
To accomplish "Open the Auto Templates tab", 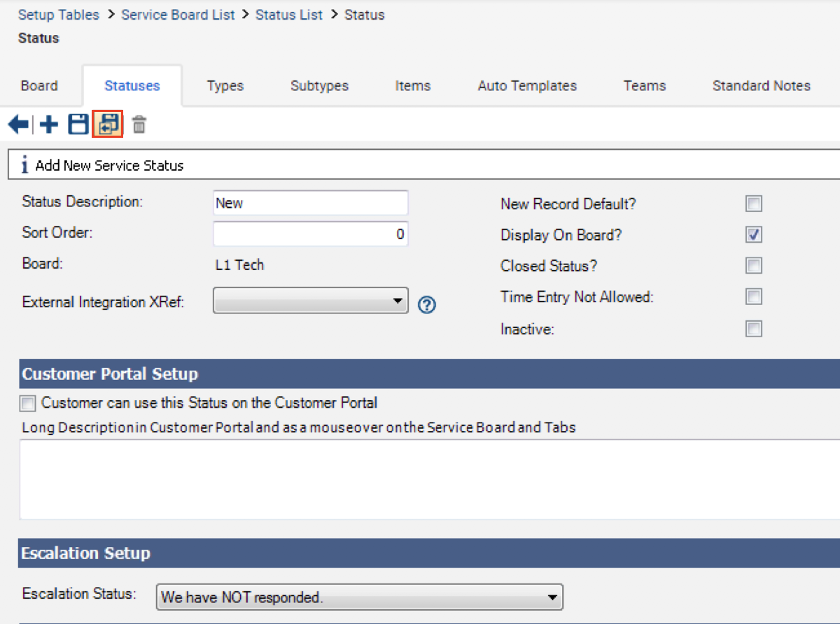I will (x=528, y=86).
